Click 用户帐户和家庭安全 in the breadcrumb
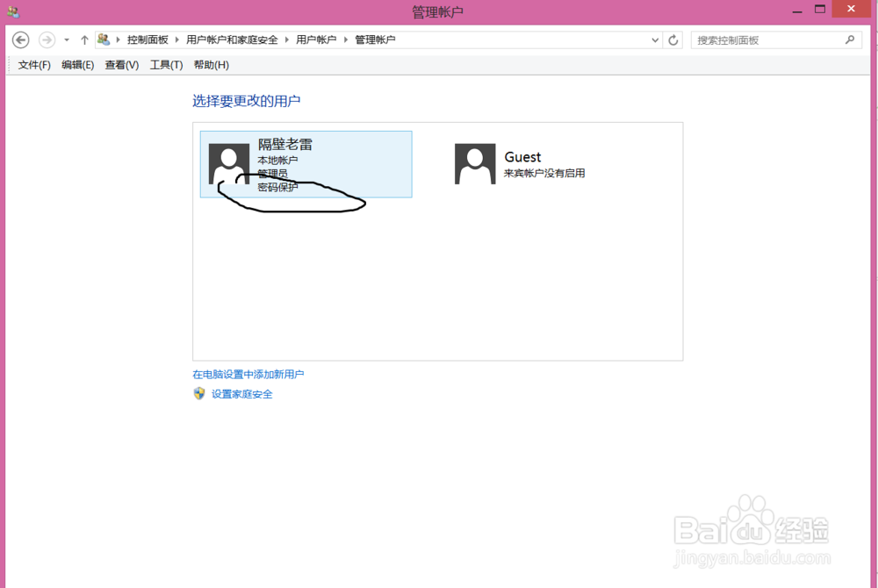 click(x=233, y=39)
